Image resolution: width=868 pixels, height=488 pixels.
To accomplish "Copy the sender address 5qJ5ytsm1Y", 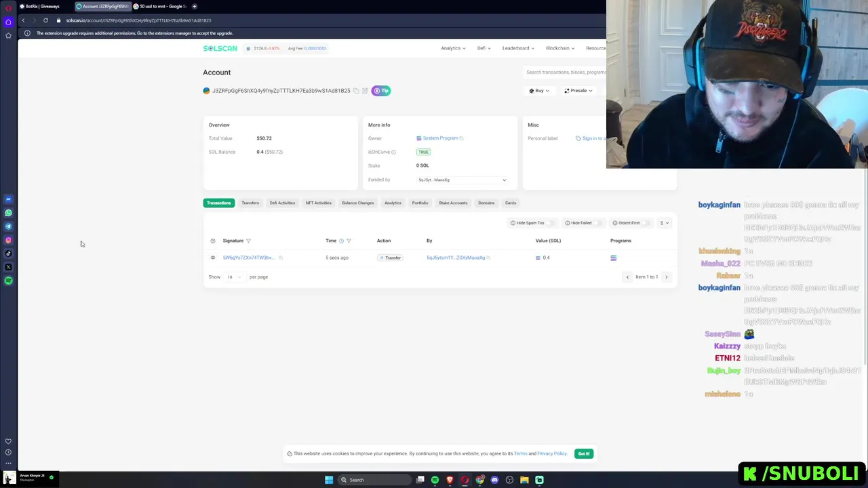I will [488, 258].
